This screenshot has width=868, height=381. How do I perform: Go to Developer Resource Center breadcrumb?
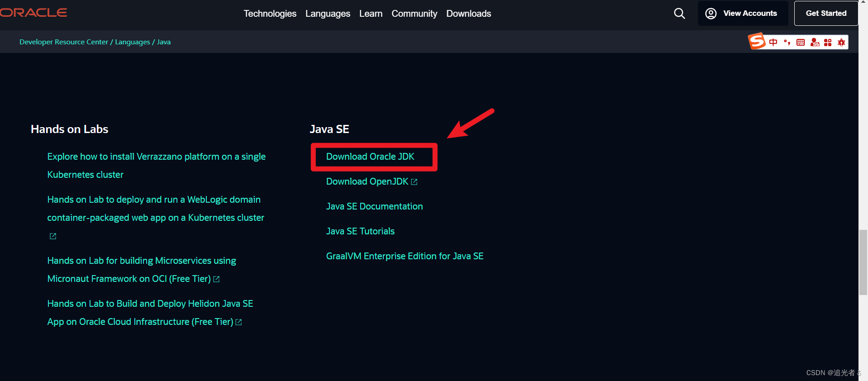[x=64, y=42]
